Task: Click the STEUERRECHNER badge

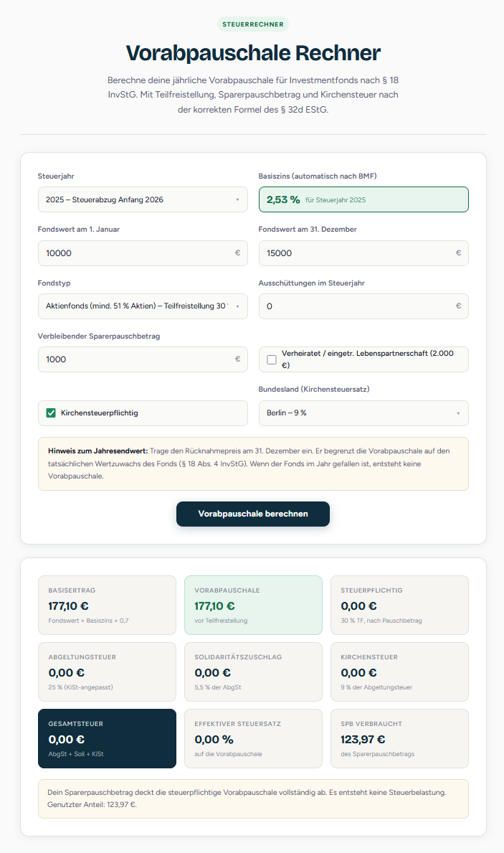Action: [253, 24]
